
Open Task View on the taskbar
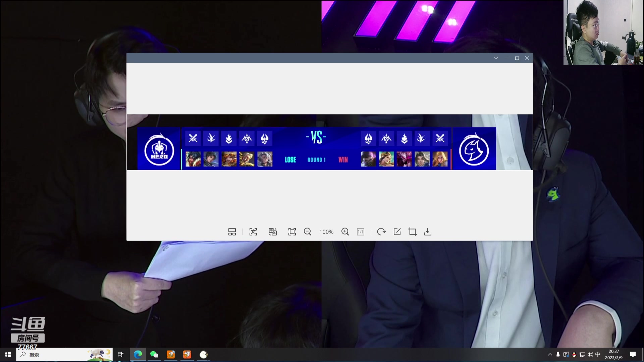[x=121, y=355]
